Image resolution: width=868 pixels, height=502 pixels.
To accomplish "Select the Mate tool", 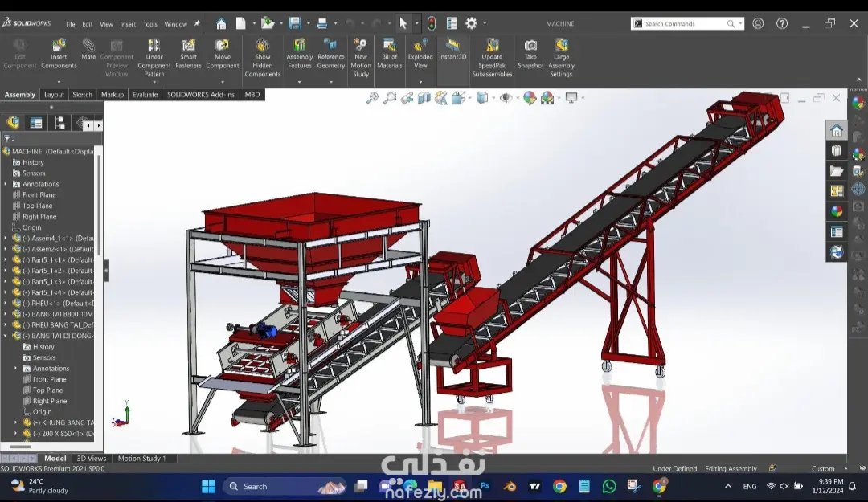I will (x=88, y=49).
